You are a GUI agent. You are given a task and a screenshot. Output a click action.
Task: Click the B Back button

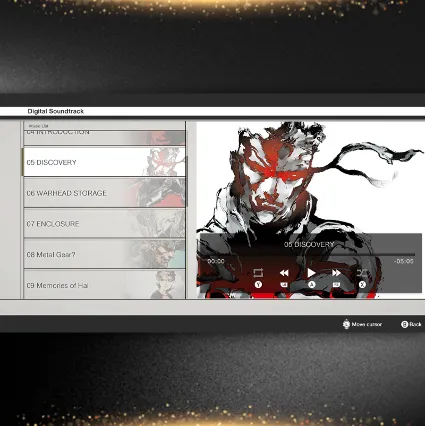[x=411, y=324]
